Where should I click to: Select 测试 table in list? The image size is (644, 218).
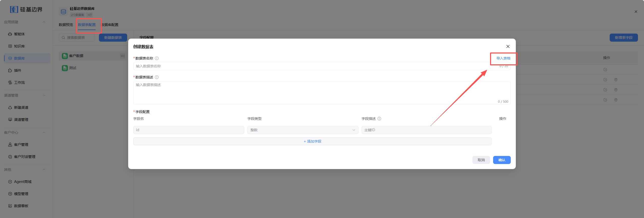pos(93,68)
